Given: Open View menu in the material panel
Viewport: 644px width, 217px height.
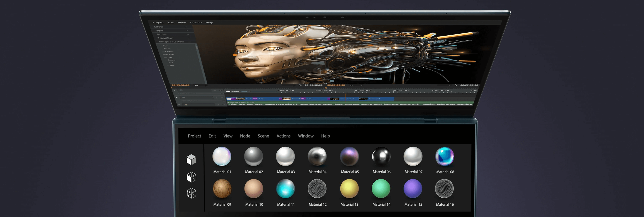Looking at the screenshot, I should [x=228, y=136].
